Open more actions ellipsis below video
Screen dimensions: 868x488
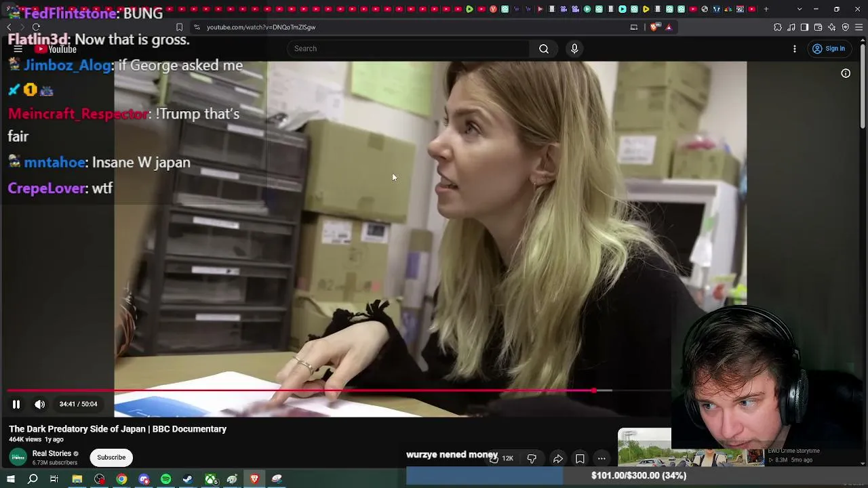(x=601, y=459)
